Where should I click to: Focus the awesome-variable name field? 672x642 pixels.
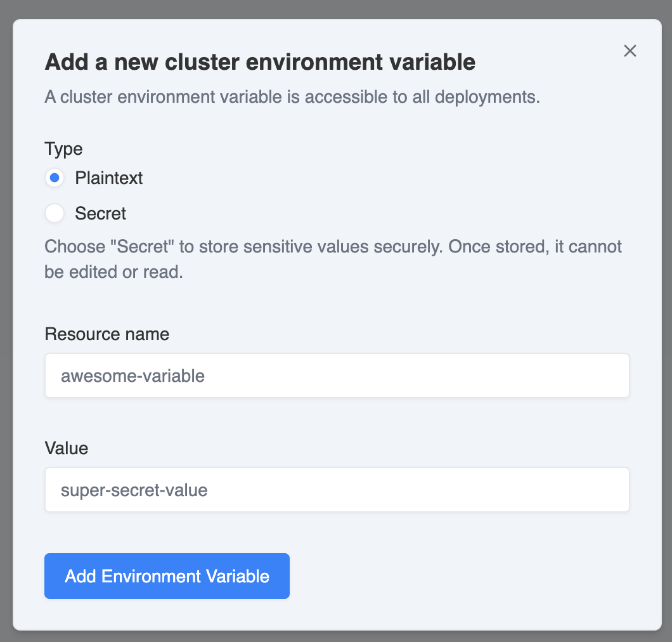point(337,376)
